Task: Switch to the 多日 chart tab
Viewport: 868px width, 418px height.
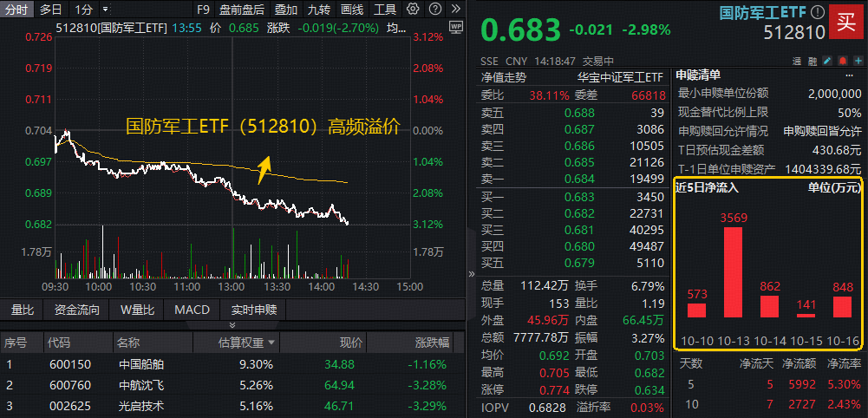Action: click(x=51, y=10)
